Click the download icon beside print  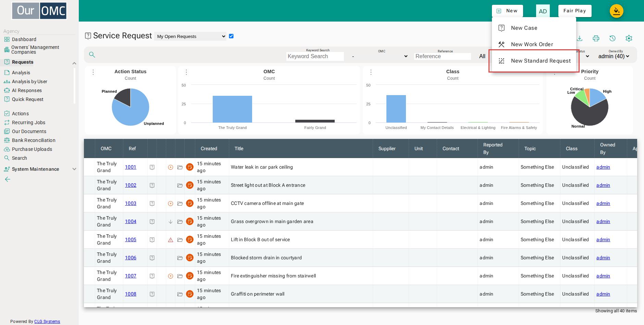click(580, 38)
